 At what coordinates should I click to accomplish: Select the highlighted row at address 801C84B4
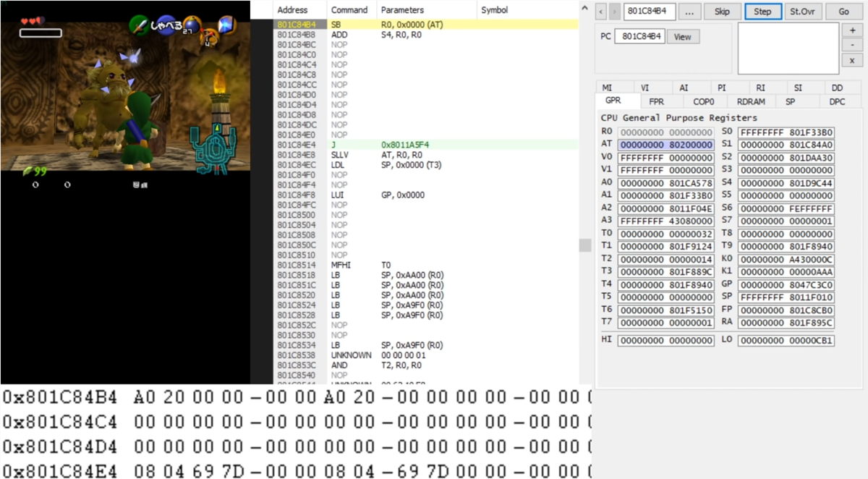pos(426,24)
